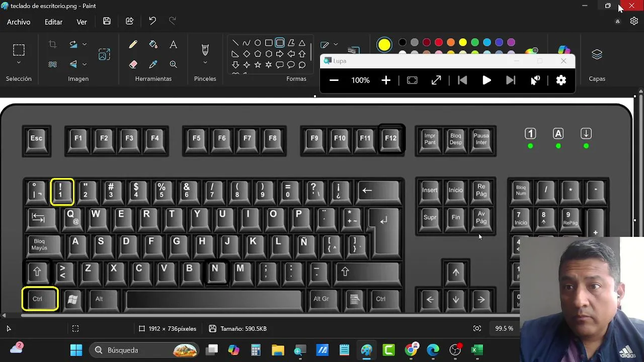Pick the pentagon shape

tap(258, 54)
